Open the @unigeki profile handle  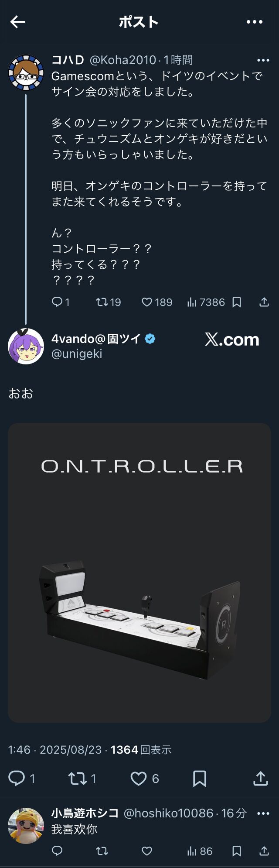(77, 353)
